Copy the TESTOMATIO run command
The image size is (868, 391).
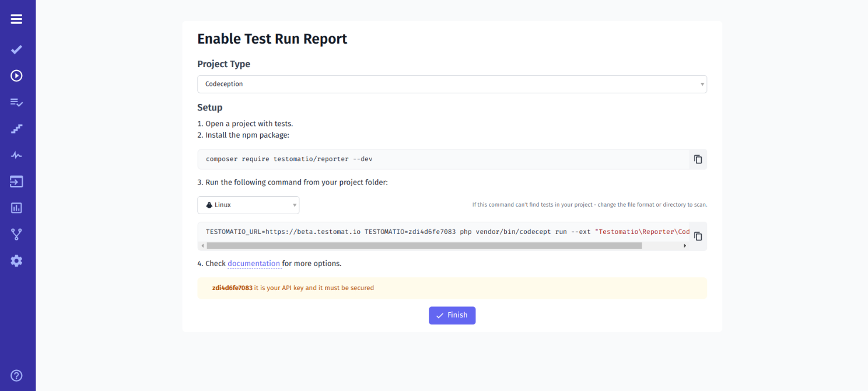coord(698,235)
